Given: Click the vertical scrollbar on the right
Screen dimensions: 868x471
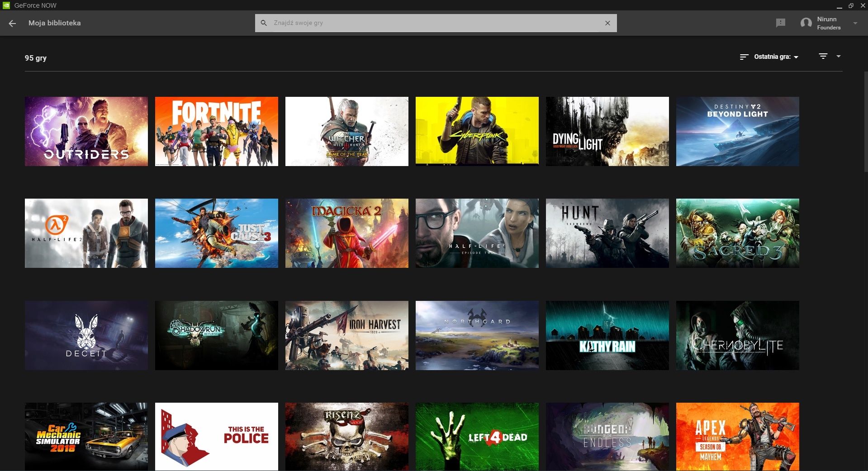Looking at the screenshot, I should 866,121.
